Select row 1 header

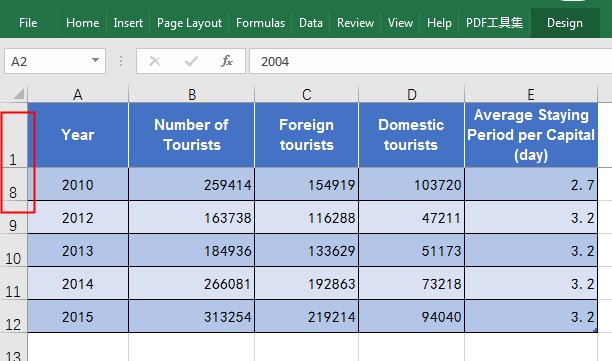pos(13,135)
